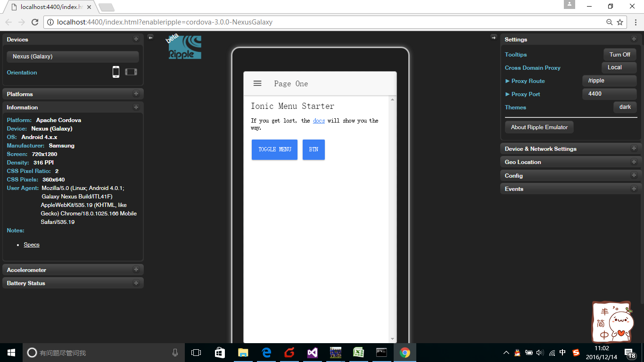Go back in browser history
The width and height of the screenshot is (644, 362).
point(8,22)
